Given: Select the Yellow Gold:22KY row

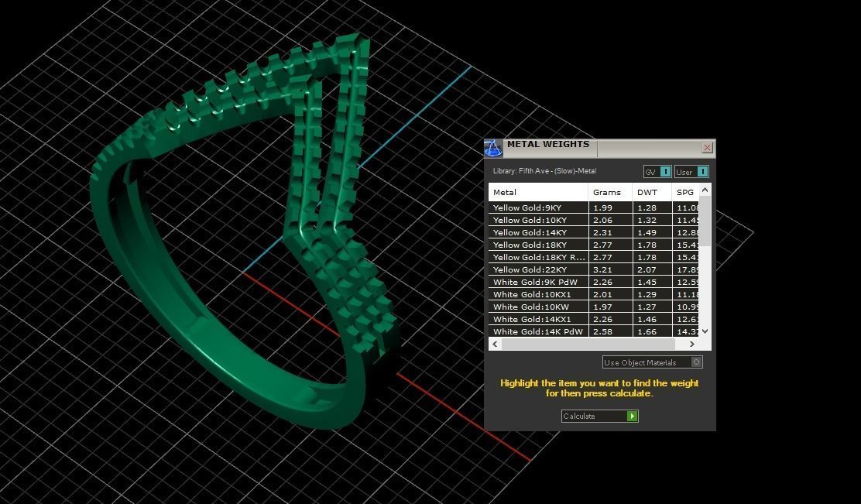Looking at the screenshot, I should (x=594, y=269).
